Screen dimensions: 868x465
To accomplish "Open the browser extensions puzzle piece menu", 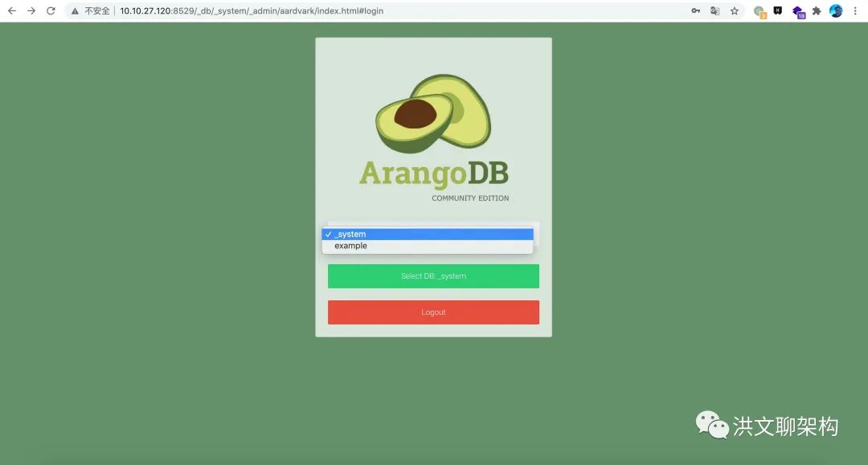I will (x=816, y=11).
